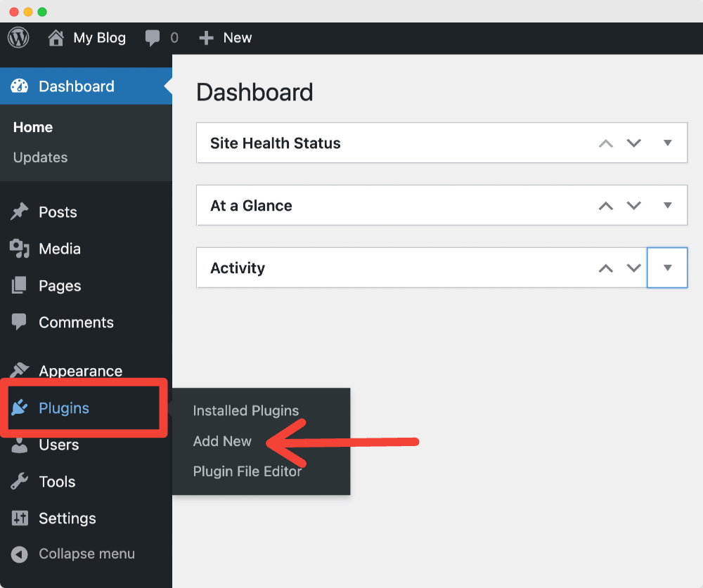This screenshot has height=588, width=703.
Task: Toggle the Activity panel triangle
Action: (667, 268)
